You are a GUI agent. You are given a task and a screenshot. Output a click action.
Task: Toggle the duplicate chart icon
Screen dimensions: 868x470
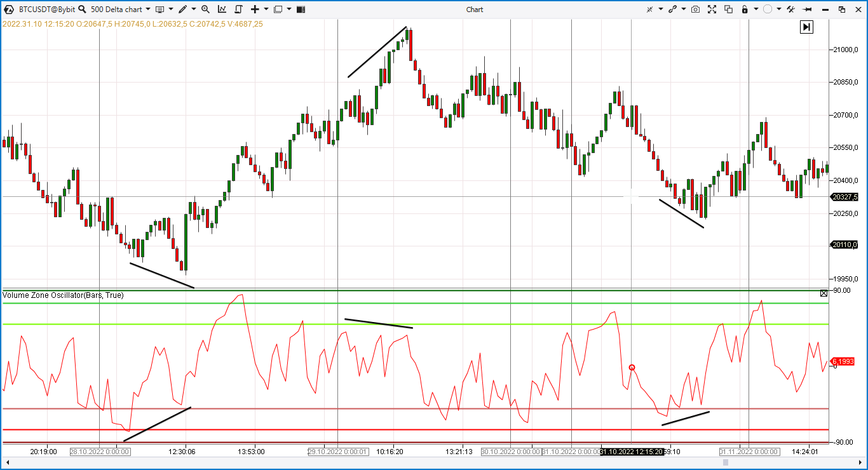pyautogui.click(x=729, y=9)
